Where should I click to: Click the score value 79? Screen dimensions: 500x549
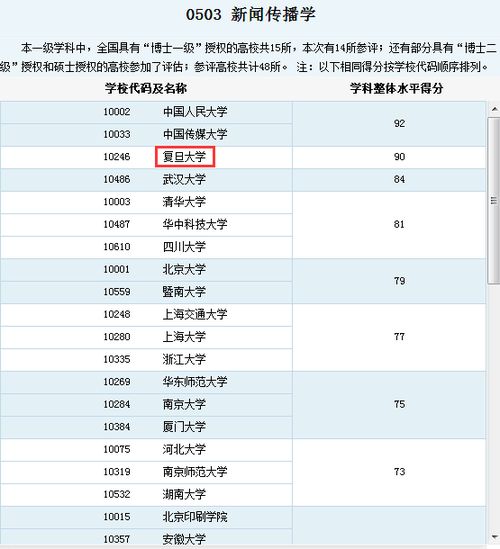point(400,280)
